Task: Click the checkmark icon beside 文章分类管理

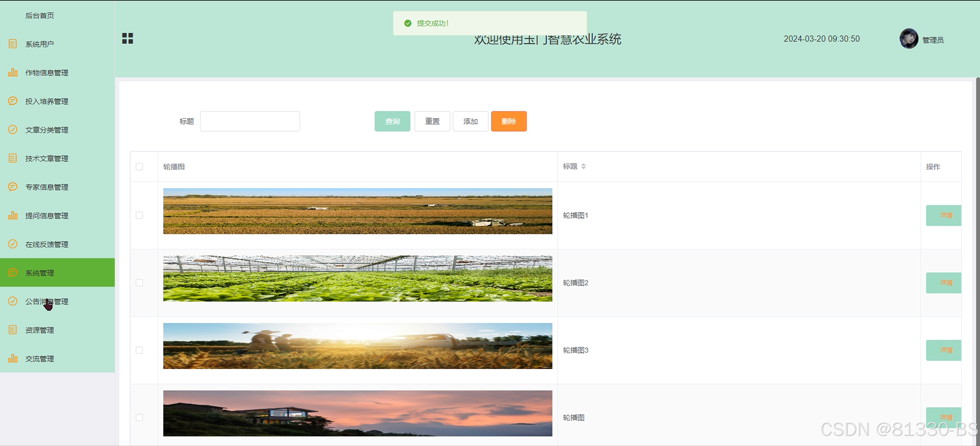Action: 13,129
